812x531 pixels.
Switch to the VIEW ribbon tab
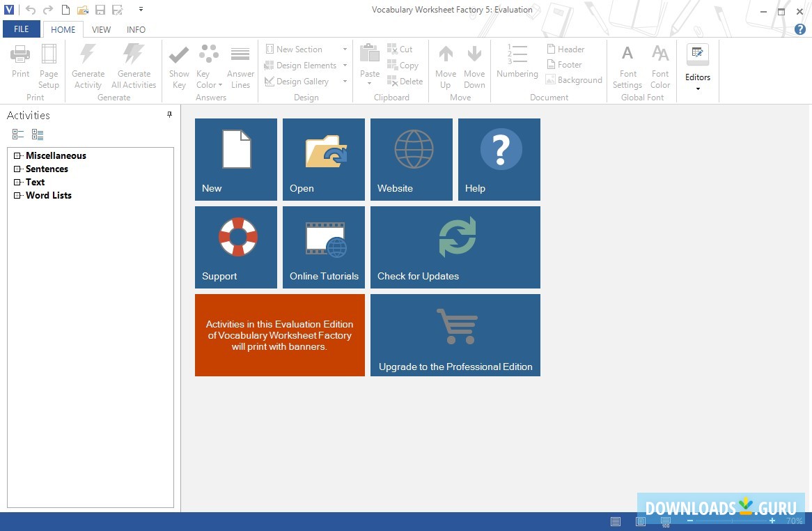coord(101,29)
